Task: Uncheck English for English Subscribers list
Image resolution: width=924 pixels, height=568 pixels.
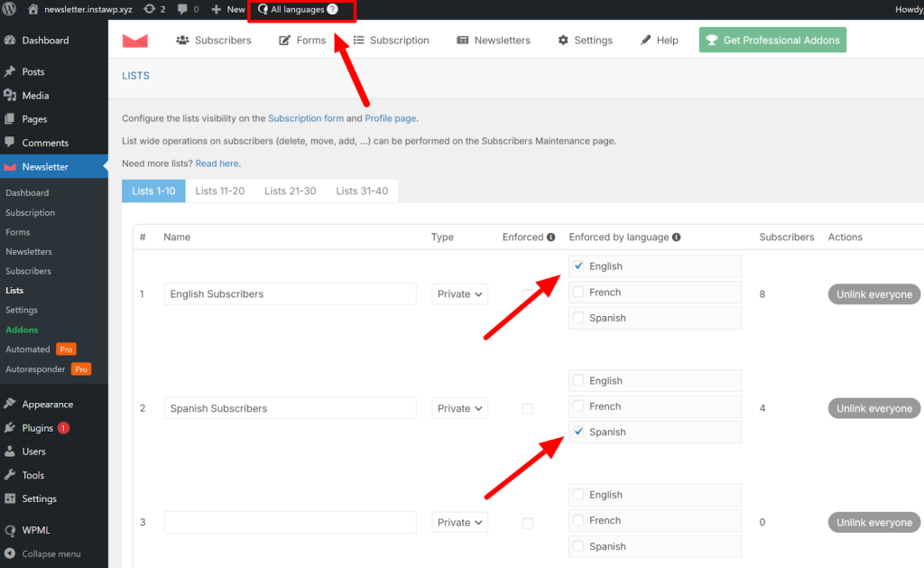Action: [578, 266]
